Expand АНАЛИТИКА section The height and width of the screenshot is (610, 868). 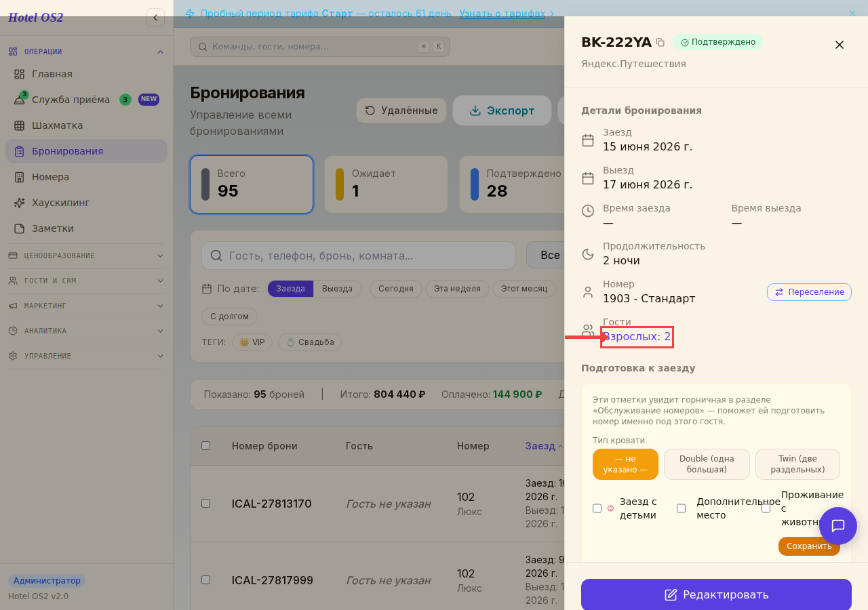point(86,331)
